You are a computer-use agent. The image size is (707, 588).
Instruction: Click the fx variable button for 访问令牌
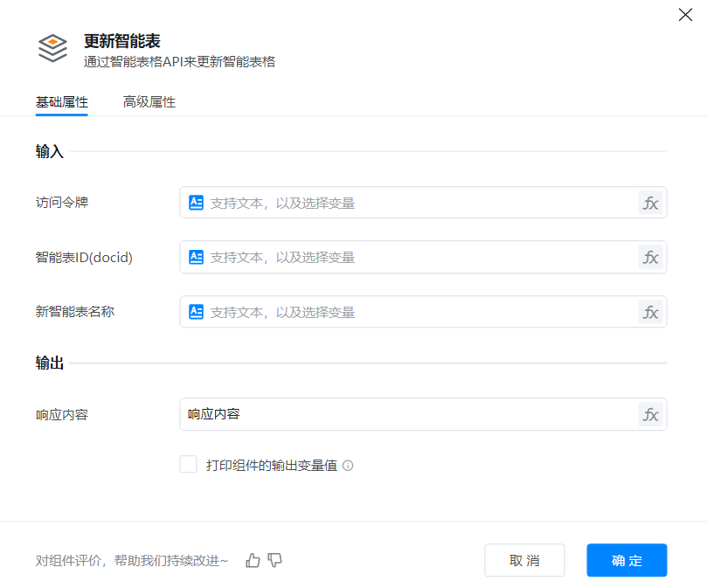[x=650, y=203]
